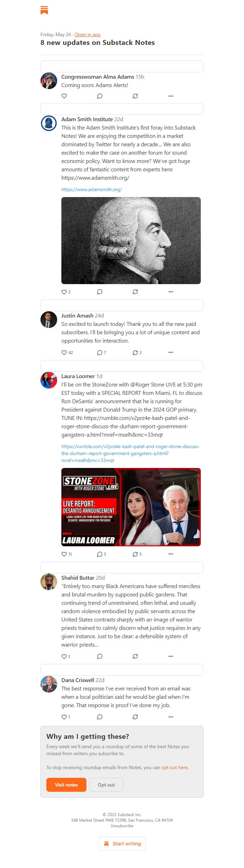Open more options on Alma Adams' note
This screenshot has width=244, height=868.
(x=171, y=96)
